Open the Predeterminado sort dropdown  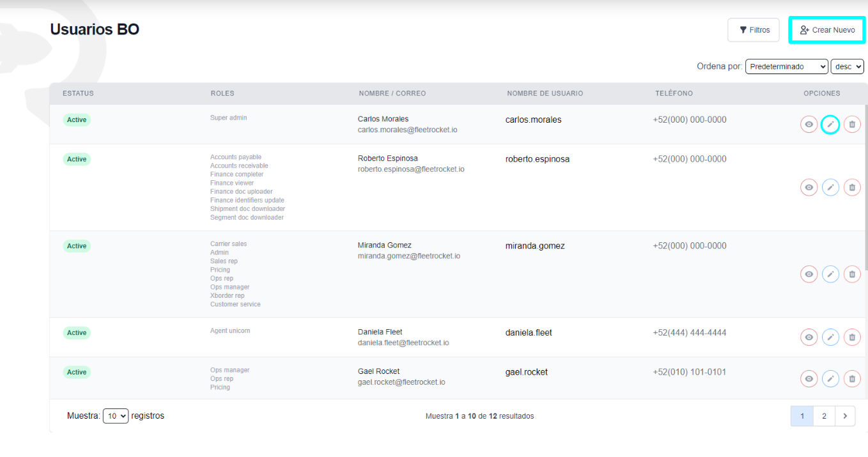click(x=786, y=66)
